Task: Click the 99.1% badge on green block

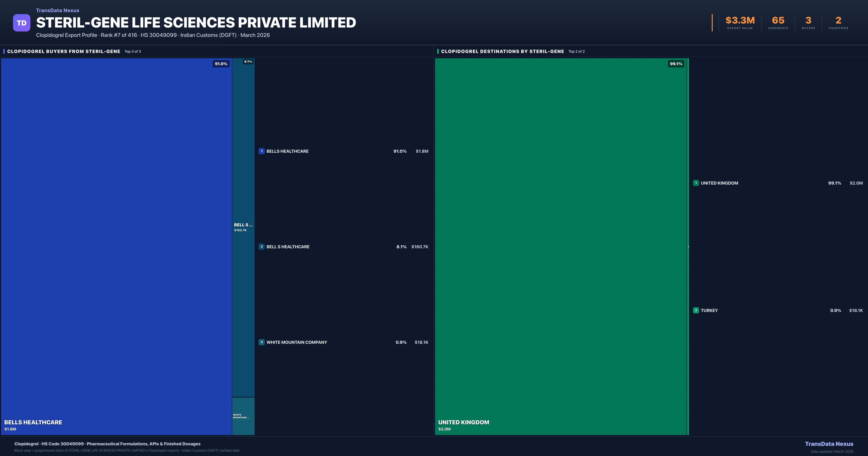Action: coord(676,64)
